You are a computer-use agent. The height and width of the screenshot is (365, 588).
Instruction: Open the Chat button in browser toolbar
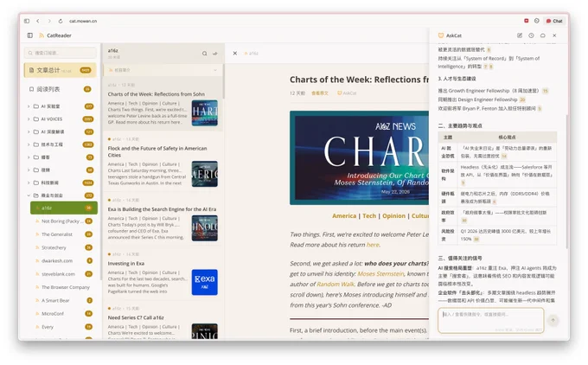(554, 21)
